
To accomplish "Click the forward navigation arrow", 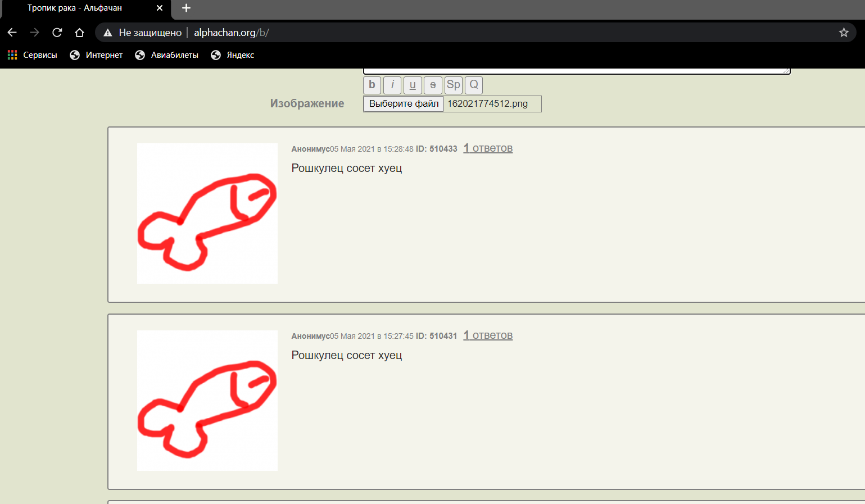I will click(34, 33).
